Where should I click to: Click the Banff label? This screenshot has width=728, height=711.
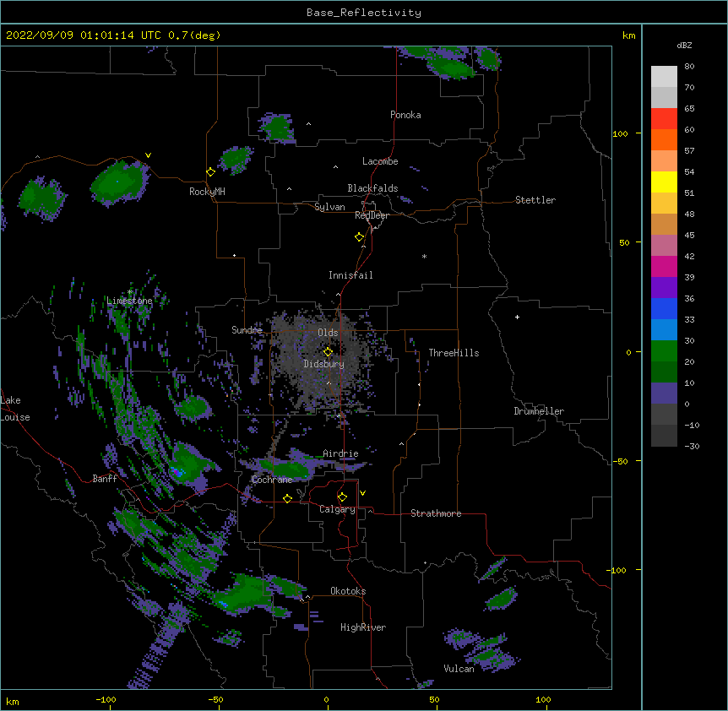click(x=105, y=479)
